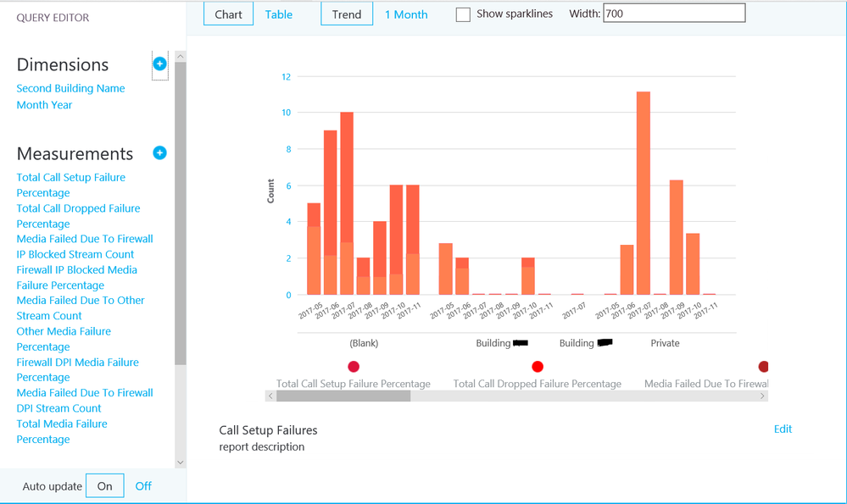Click legend scrollbar left arrow

pyautogui.click(x=270, y=396)
